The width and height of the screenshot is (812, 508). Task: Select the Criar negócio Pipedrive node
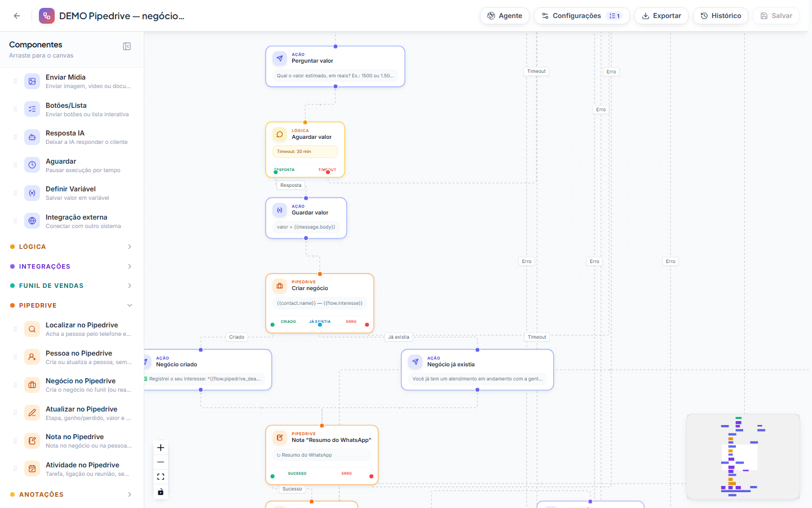pyautogui.click(x=320, y=303)
